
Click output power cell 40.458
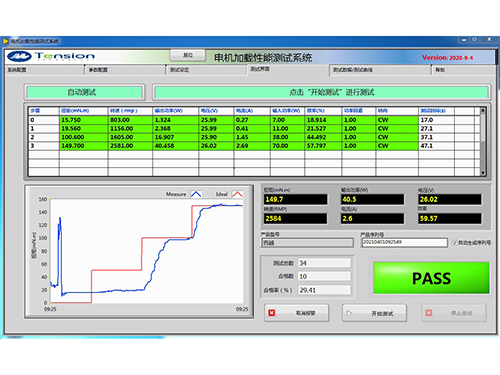pyautogui.click(x=176, y=146)
